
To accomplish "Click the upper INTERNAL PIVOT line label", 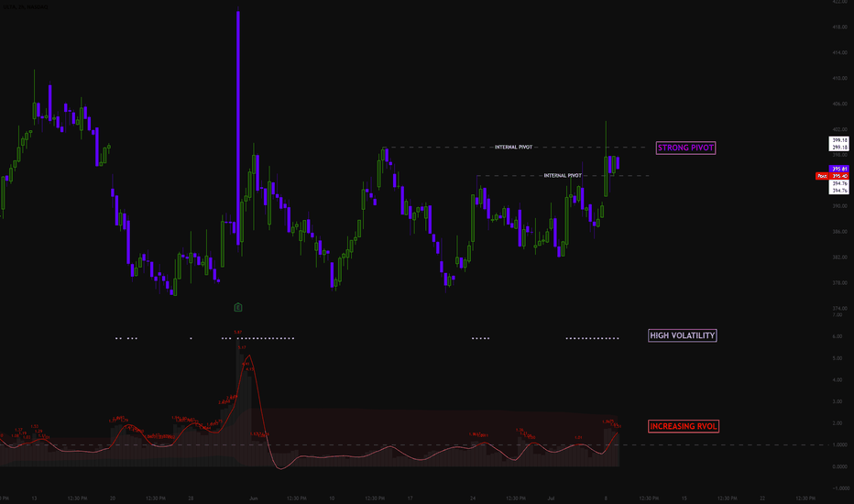I will coord(514,148).
